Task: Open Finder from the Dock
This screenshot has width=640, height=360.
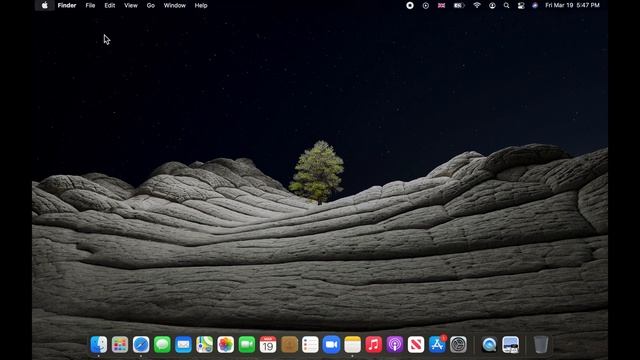Action: (99, 344)
